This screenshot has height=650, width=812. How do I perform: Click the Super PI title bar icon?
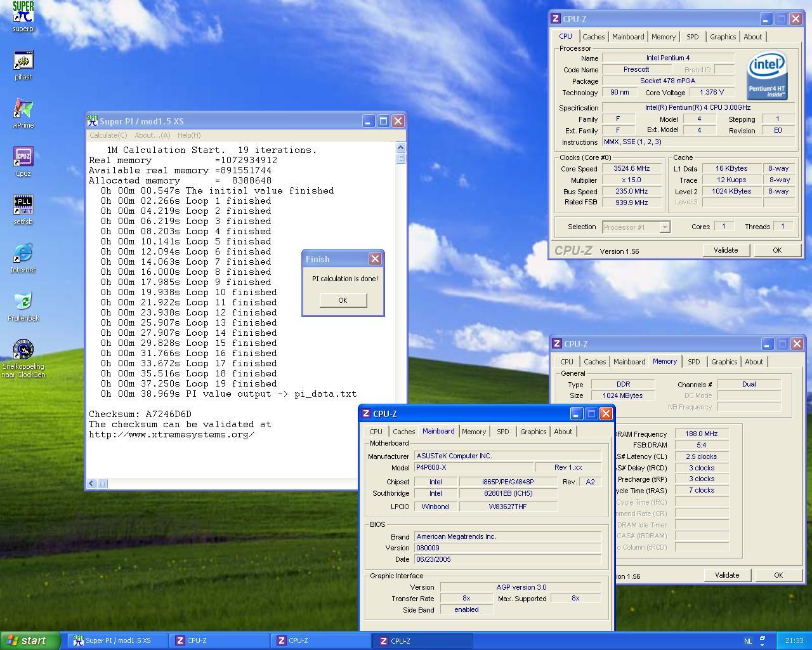[93, 121]
